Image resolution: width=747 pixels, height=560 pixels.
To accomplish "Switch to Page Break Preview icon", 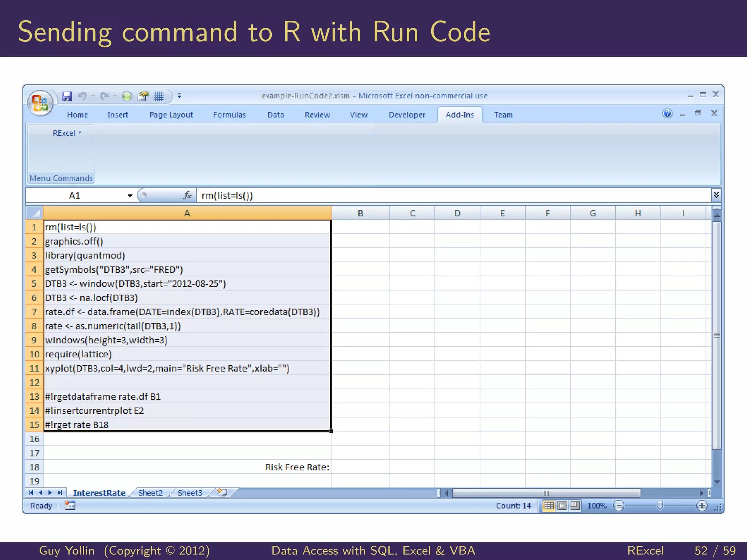I will 575,506.
